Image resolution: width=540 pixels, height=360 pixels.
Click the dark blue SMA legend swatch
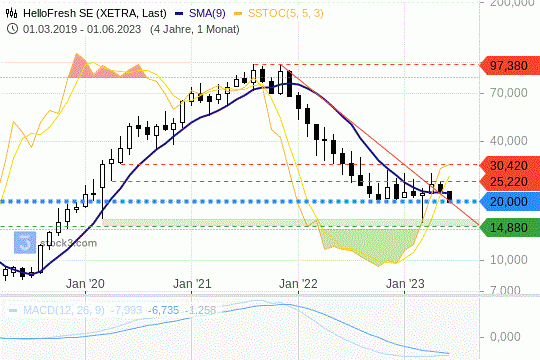pos(179,14)
